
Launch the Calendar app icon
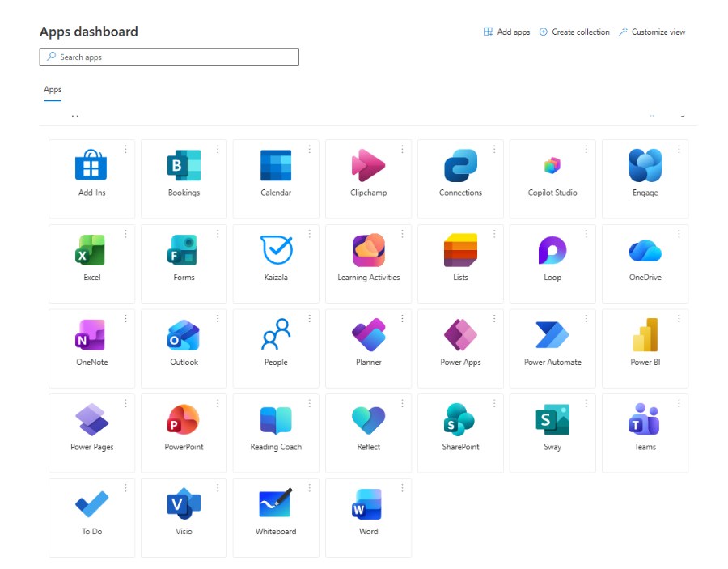[x=276, y=165]
